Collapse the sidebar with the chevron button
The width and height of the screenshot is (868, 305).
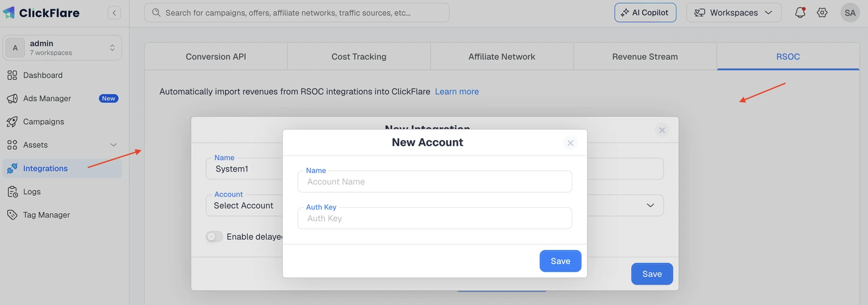coord(114,12)
